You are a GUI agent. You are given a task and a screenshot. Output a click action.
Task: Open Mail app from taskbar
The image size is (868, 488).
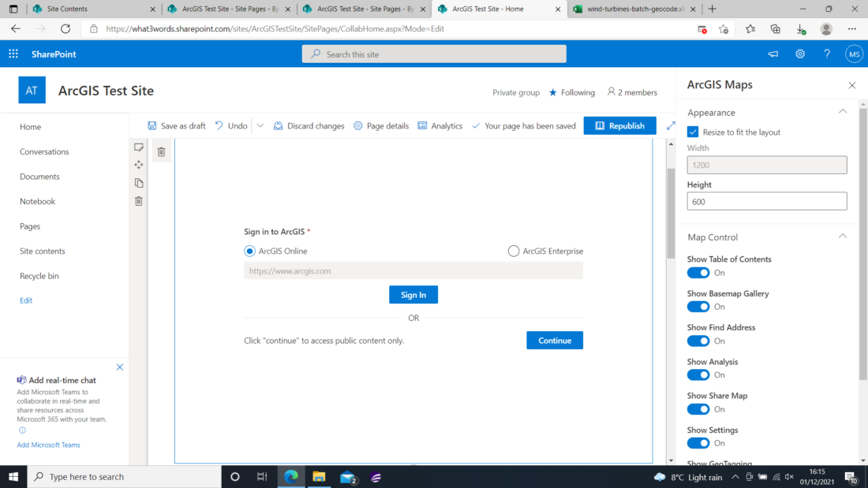348,476
